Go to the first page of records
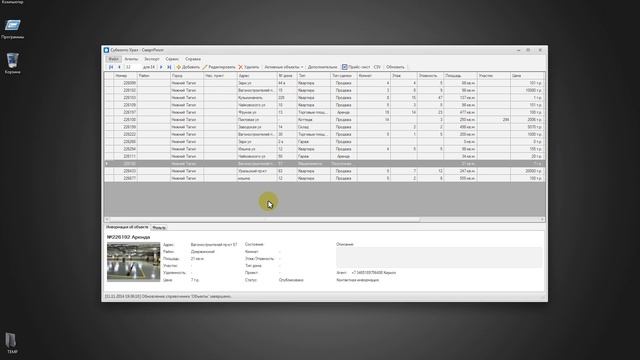Screen dimensions: 640x360 tap(111, 67)
